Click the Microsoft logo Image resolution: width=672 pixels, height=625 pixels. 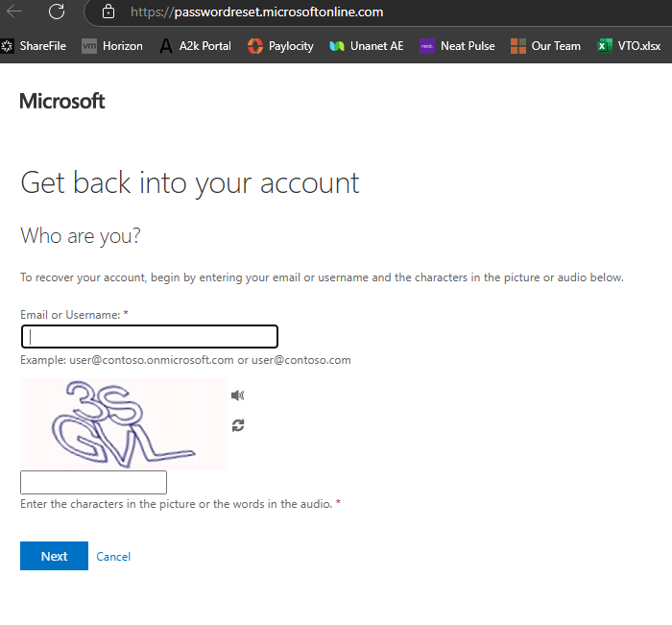tap(62, 101)
